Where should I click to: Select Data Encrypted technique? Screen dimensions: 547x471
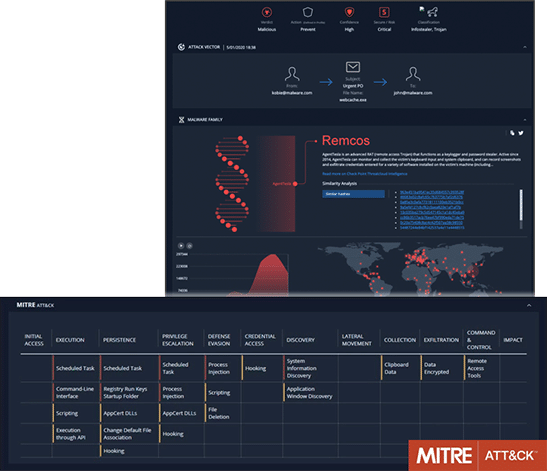click(436, 368)
